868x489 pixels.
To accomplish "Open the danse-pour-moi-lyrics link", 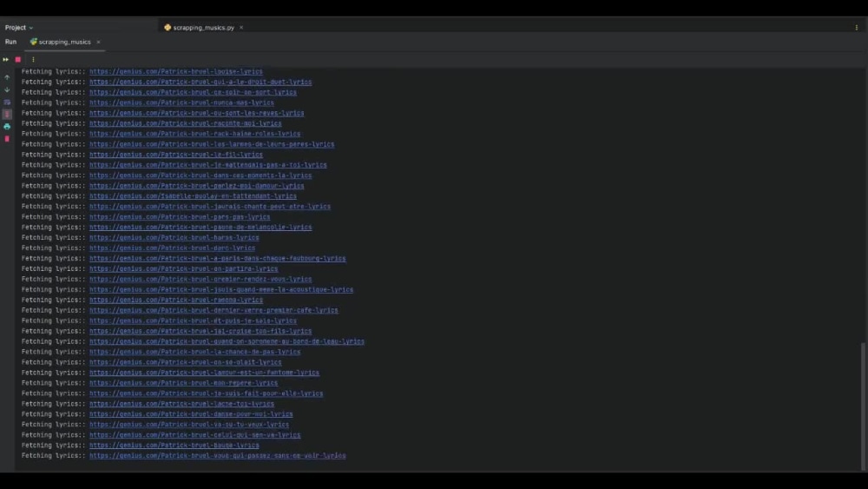I will pyautogui.click(x=191, y=414).
